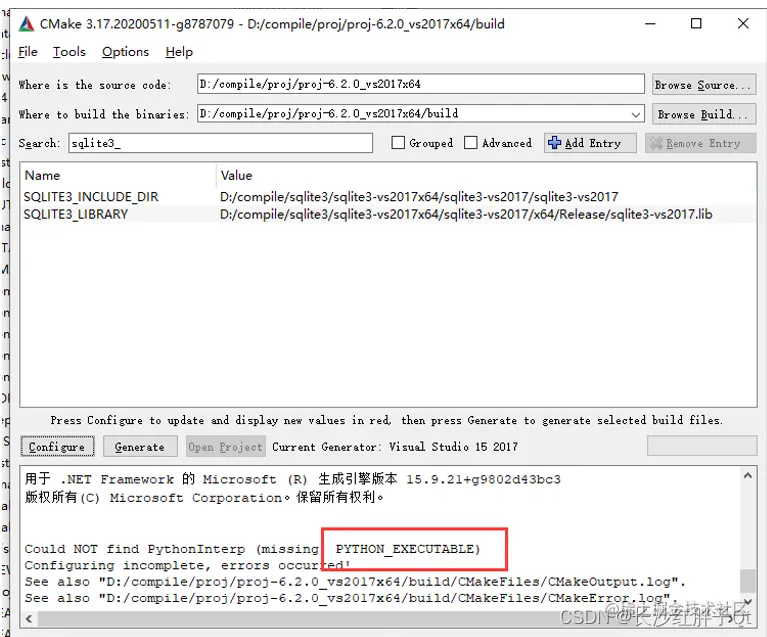
Task: Open the Options menu
Action: [x=125, y=52]
